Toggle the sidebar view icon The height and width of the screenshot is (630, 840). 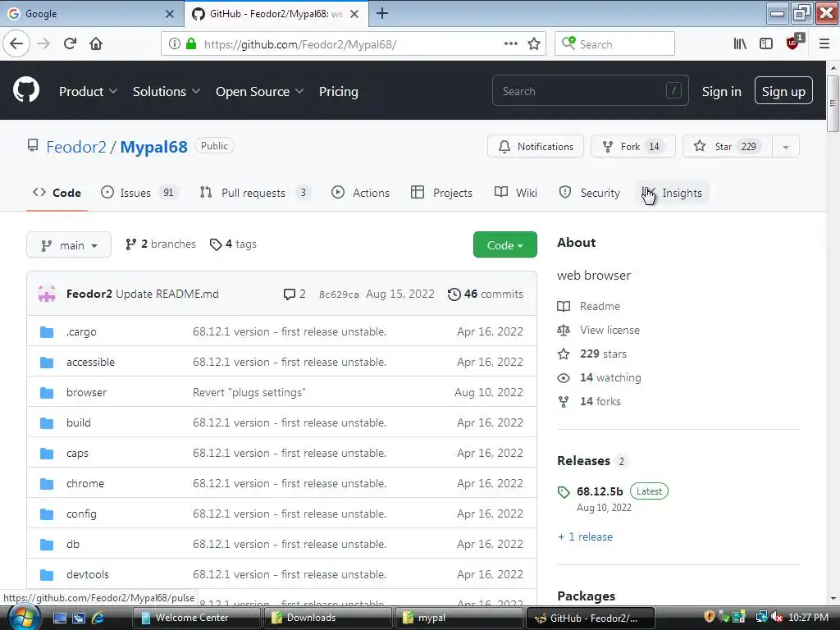(x=766, y=44)
